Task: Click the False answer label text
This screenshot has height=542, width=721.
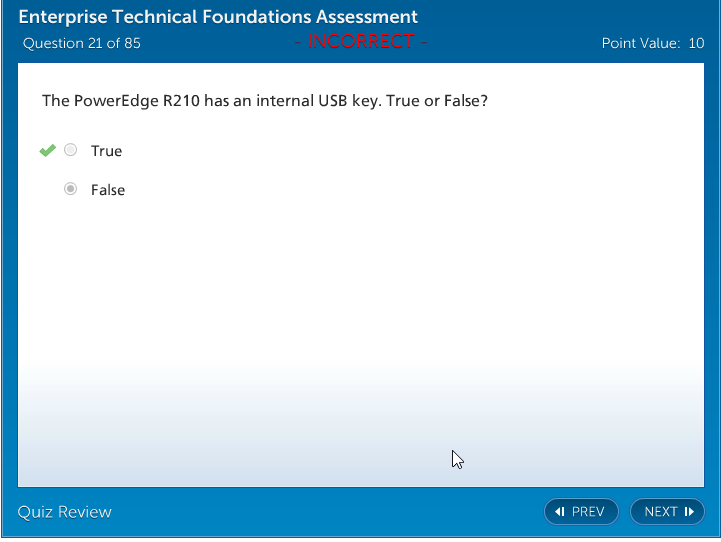Action: [108, 190]
